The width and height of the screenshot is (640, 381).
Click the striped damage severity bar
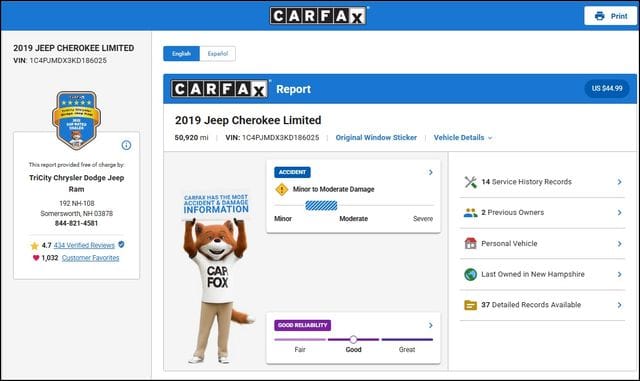point(321,205)
